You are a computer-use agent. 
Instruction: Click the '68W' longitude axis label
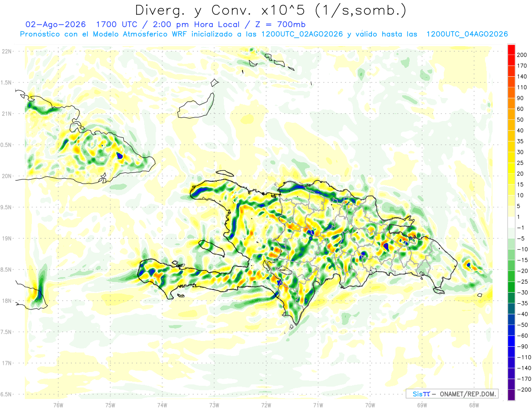(x=474, y=405)
